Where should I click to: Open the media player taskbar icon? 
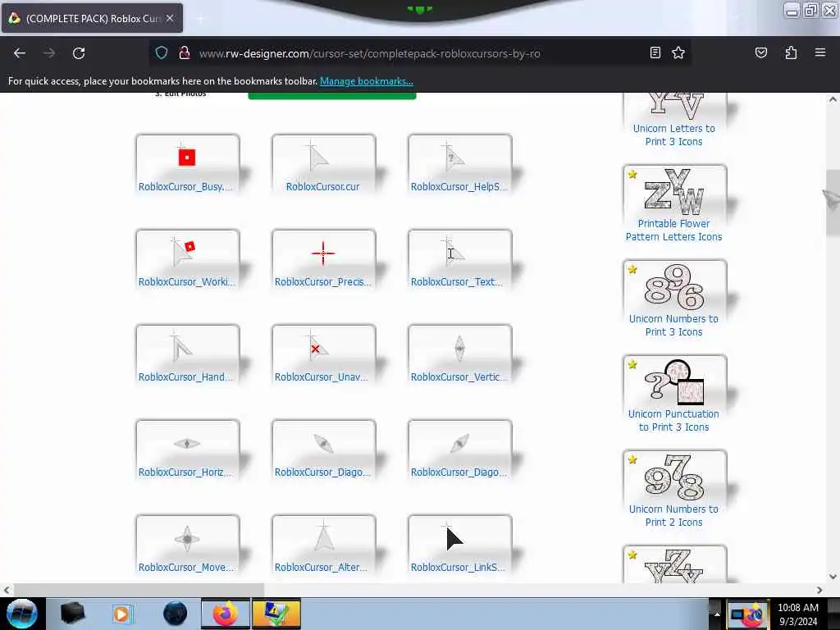pyautogui.click(x=121, y=614)
